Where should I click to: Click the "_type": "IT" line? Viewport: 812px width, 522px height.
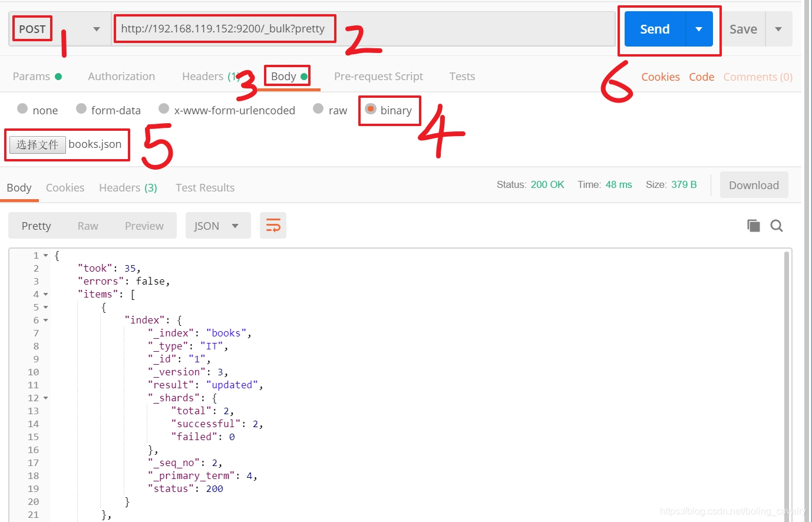188,346
